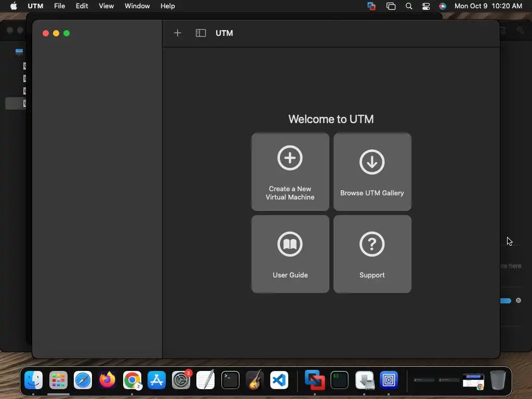Click the Support tile
This screenshot has width=532, height=399.
coord(372,254)
